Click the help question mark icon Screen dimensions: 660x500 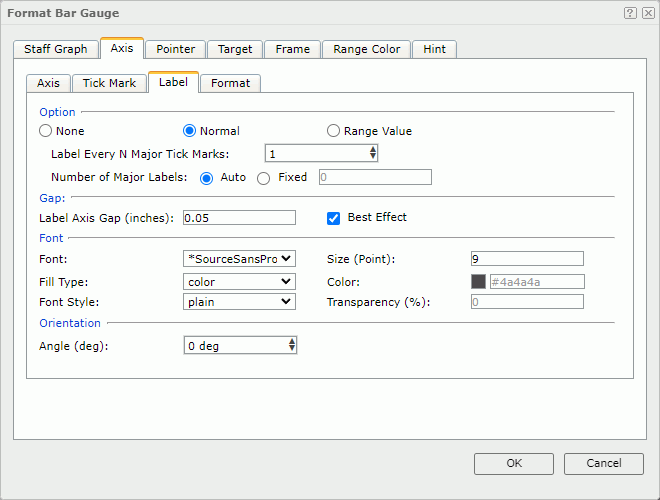pyautogui.click(x=630, y=13)
